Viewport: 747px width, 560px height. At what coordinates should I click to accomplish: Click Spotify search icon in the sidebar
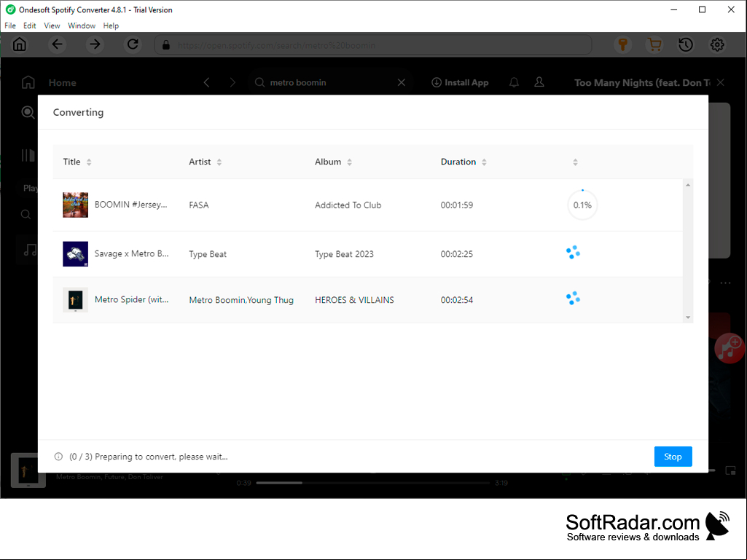pyautogui.click(x=28, y=112)
